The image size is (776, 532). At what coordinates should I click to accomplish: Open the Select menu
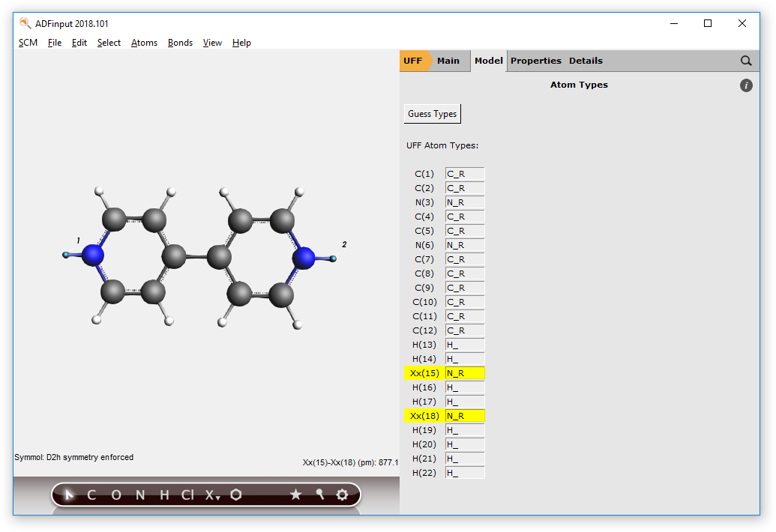tap(109, 43)
